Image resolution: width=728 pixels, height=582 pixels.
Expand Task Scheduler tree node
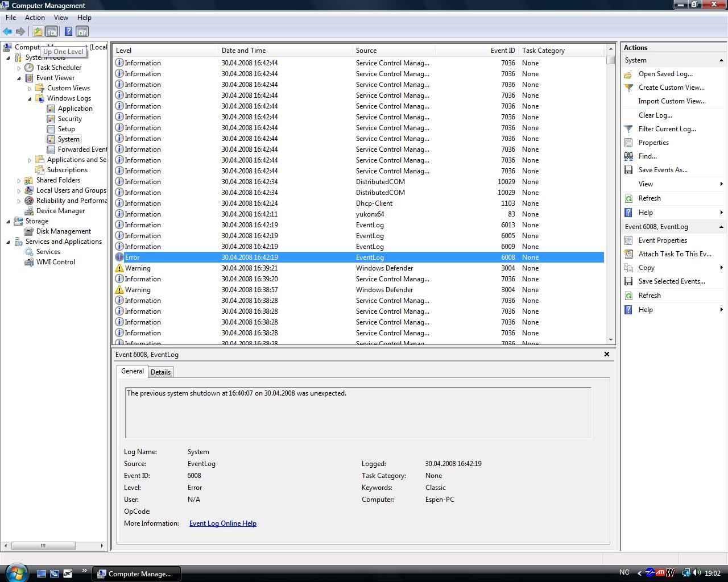point(19,68)
